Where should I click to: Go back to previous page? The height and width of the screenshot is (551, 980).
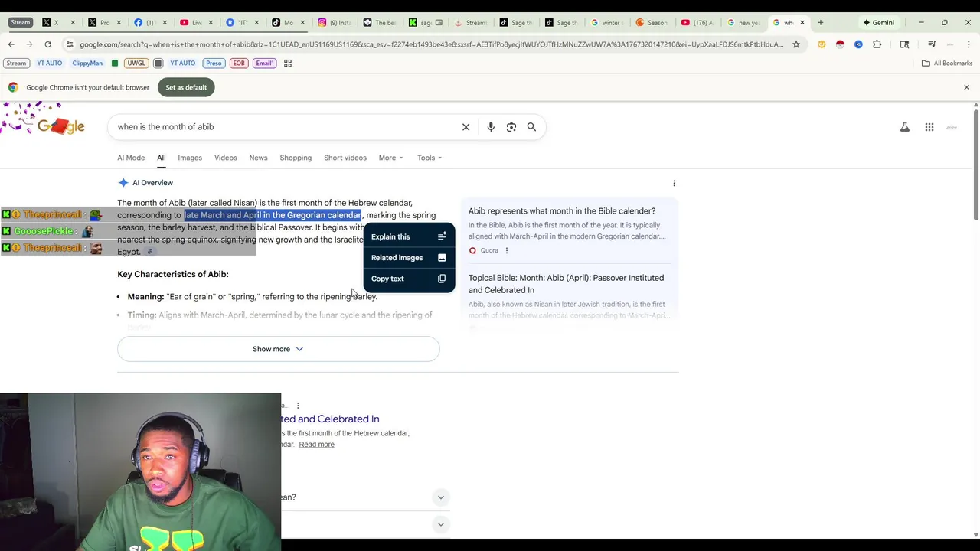11,44
